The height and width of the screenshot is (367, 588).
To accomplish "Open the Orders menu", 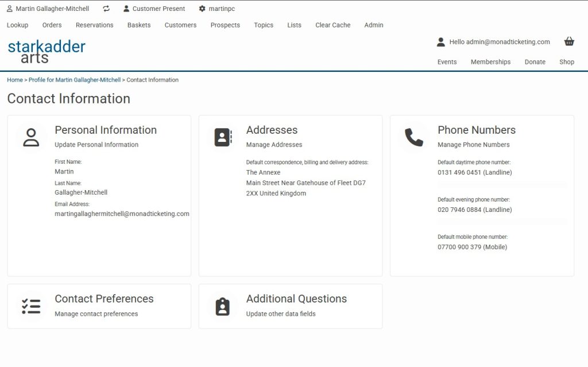I will pos(52,25).
